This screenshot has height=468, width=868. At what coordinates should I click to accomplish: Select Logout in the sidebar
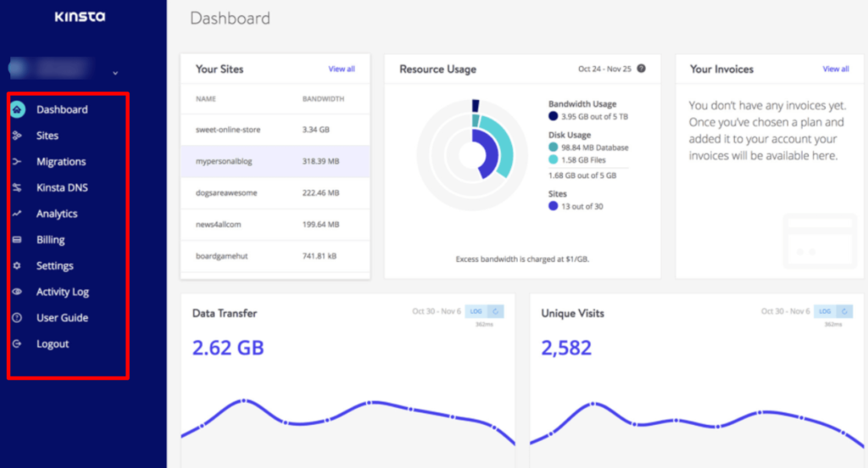point(53,344)
